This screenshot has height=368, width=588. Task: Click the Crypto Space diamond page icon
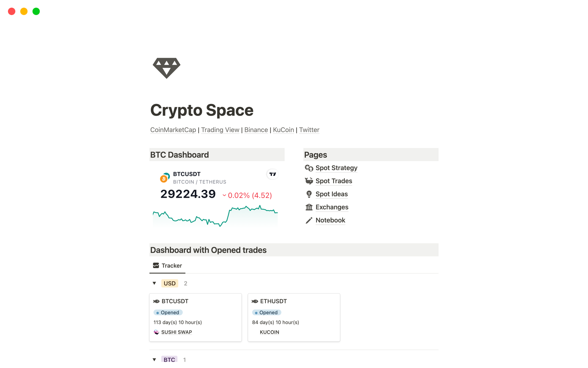[x=166, y=68]
